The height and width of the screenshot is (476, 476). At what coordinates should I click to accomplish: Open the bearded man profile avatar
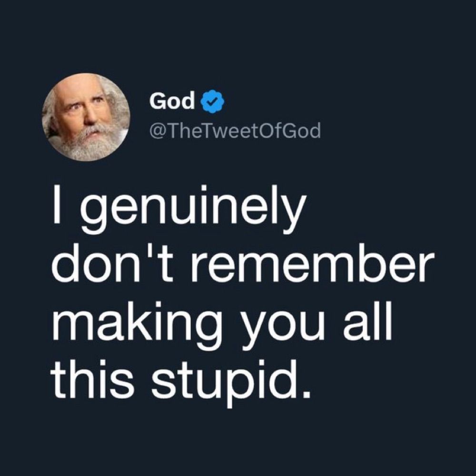pos(86,117)
